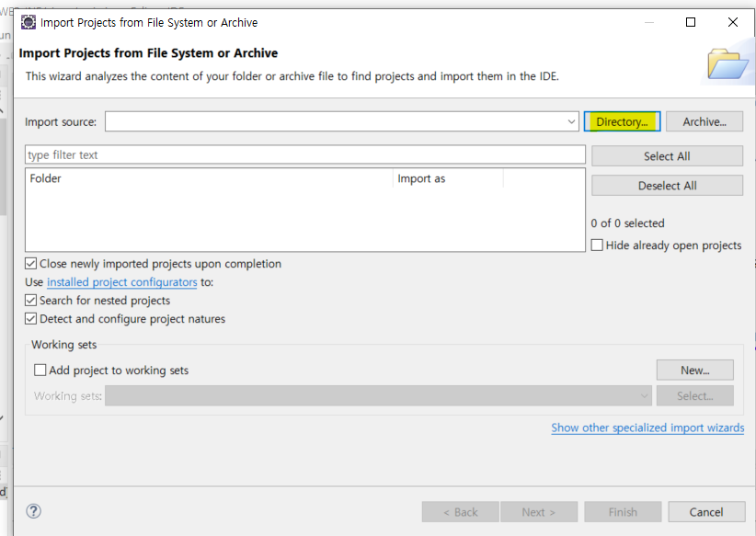Open the Import source dropdown arrow
Viewport: 756px width, 536px height.
(572, 120)
